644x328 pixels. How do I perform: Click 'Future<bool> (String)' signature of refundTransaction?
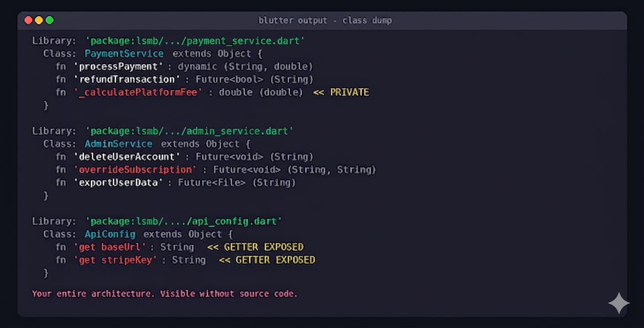tap(255, 79)
